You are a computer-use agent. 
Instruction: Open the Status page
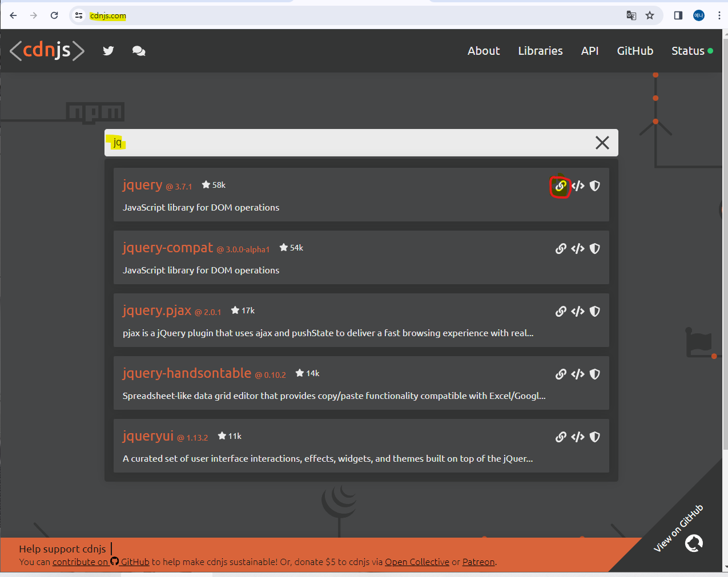pyautogui.click(x=692, y=51)
